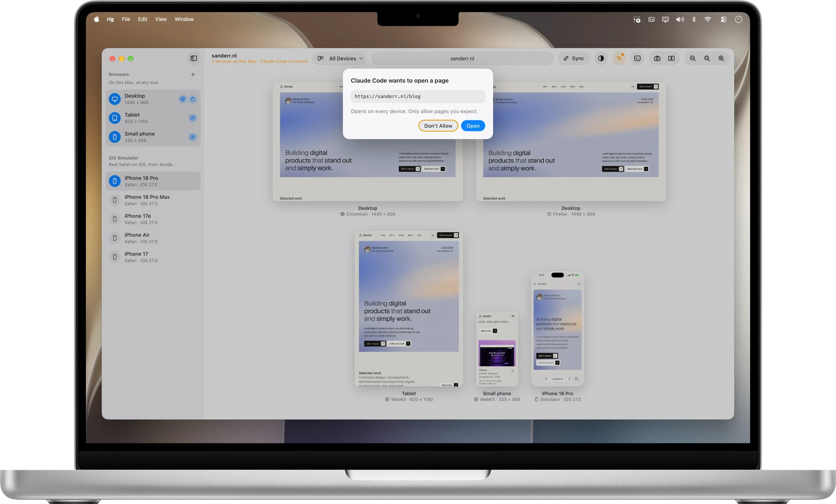The width and height of the screenshot is (836, 504).
Task: Click the orange agent control cursor icon
Action: (619, 58)
